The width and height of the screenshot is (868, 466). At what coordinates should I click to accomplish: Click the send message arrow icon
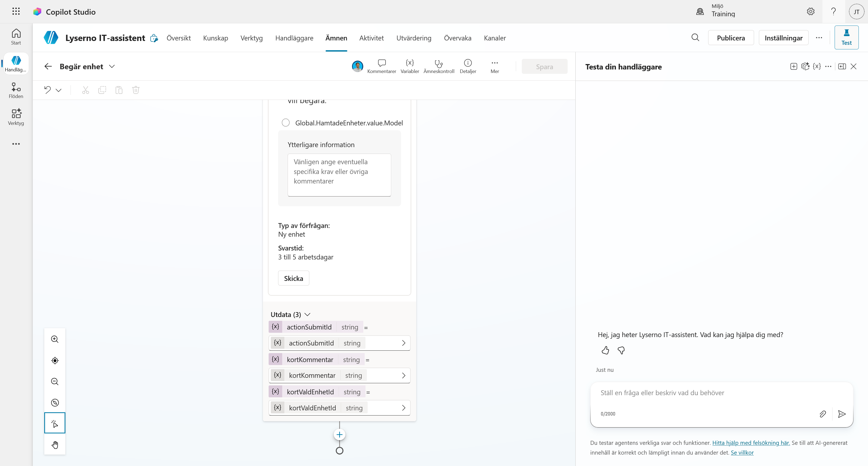[x=842, y=414]
